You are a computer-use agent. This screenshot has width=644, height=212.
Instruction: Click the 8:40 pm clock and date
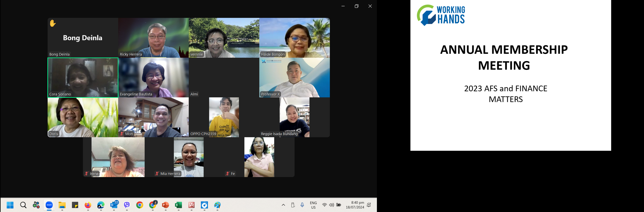355,205
